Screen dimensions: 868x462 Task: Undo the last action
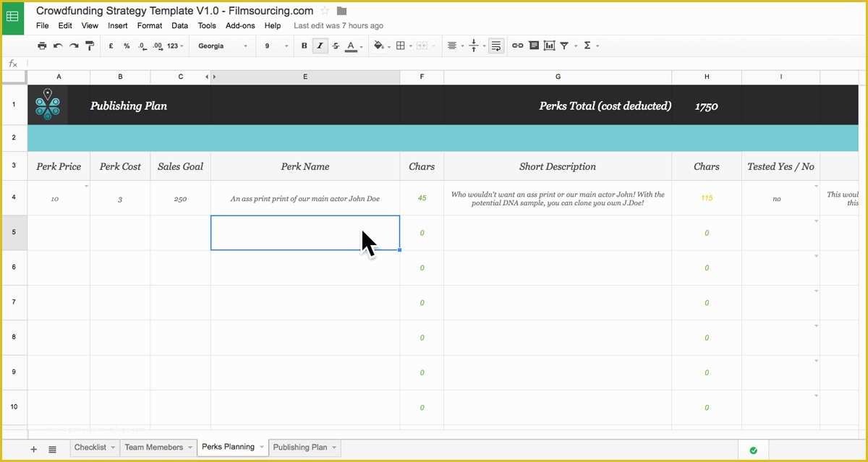click(58, 46)
